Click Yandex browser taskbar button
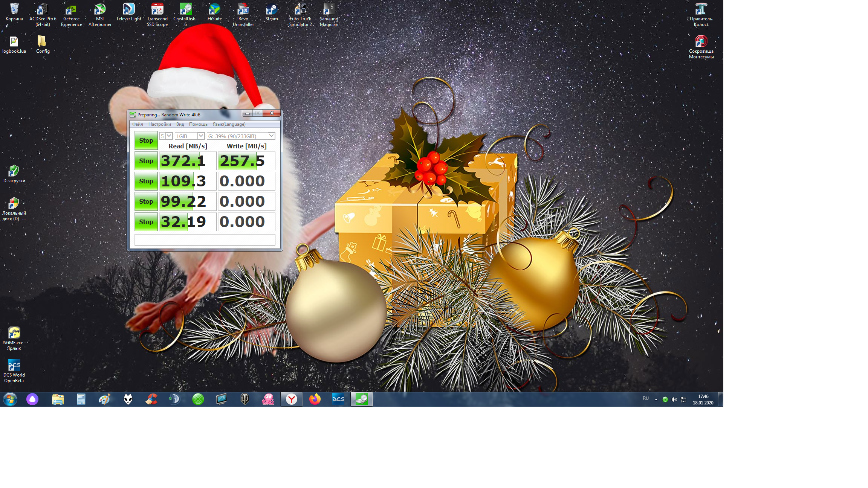Viewport: 868px width, 488px height. point(291,399)
